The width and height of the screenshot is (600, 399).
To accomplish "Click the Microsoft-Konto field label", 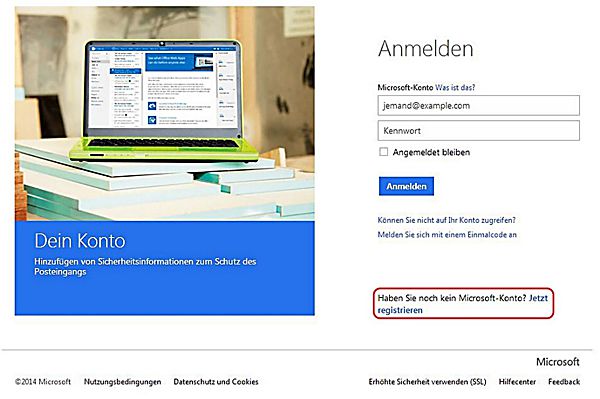I will coord(405,87).
